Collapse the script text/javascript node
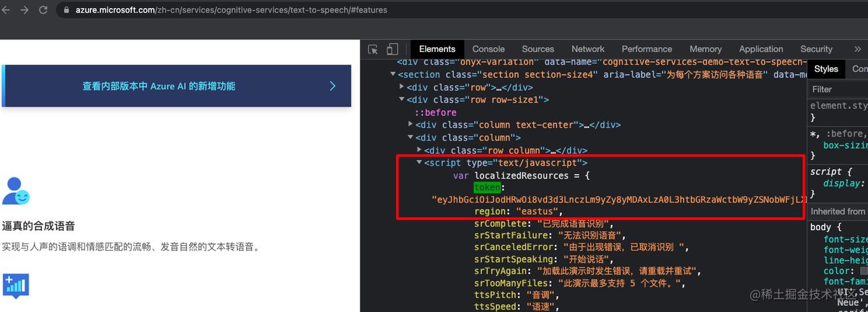Screen dimensions: 868x312 pyautogui.click(x=419, y=163)
